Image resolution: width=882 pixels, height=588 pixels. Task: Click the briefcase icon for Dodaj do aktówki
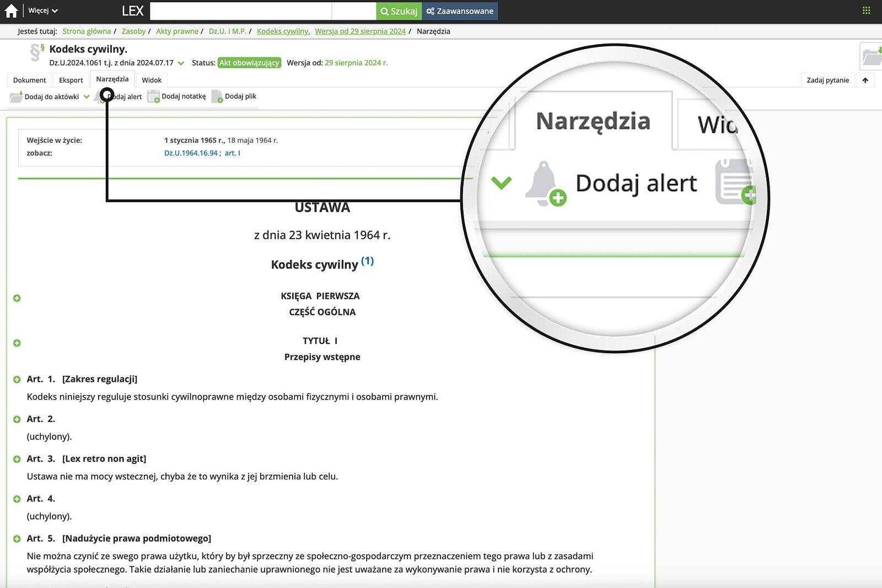click(x=15, y=96)
